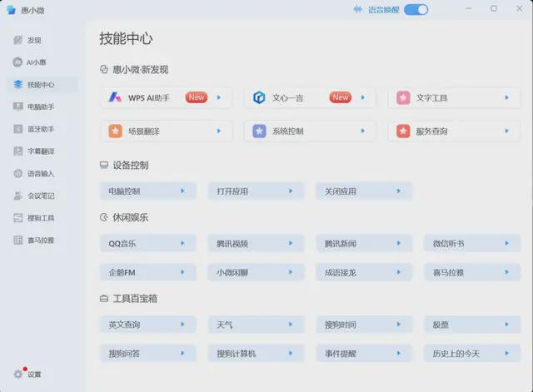This screenshot has height=392, width=533.
Task: Click the voice waveform icon beside 语音唤醒
Action: [357, 9]
